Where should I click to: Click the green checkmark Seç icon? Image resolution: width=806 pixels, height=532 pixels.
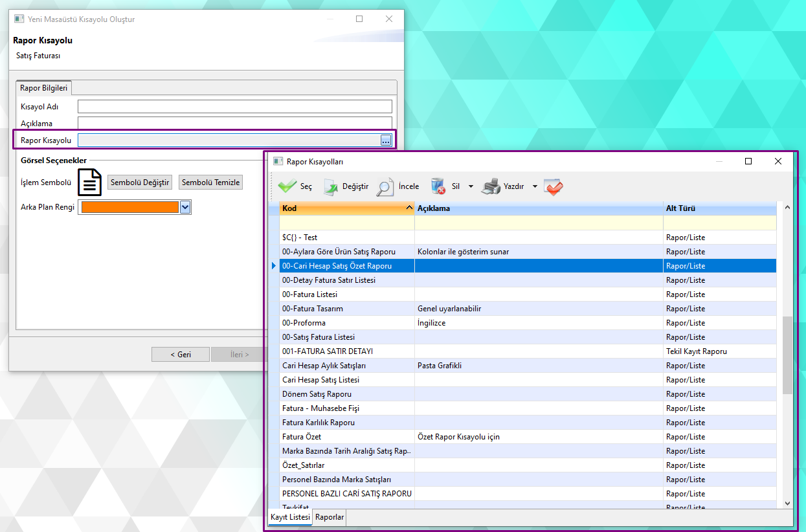click(x=287, y=186)
